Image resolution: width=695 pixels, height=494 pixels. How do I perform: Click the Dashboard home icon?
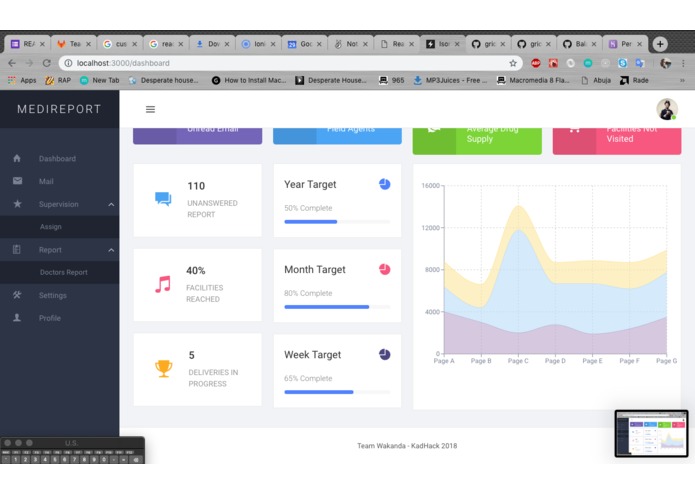coord(17,158)
